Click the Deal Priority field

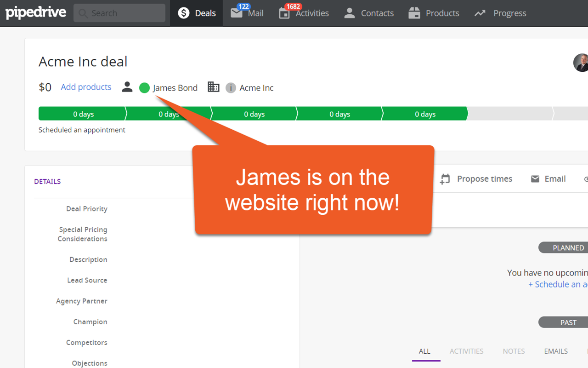point(87,209)
